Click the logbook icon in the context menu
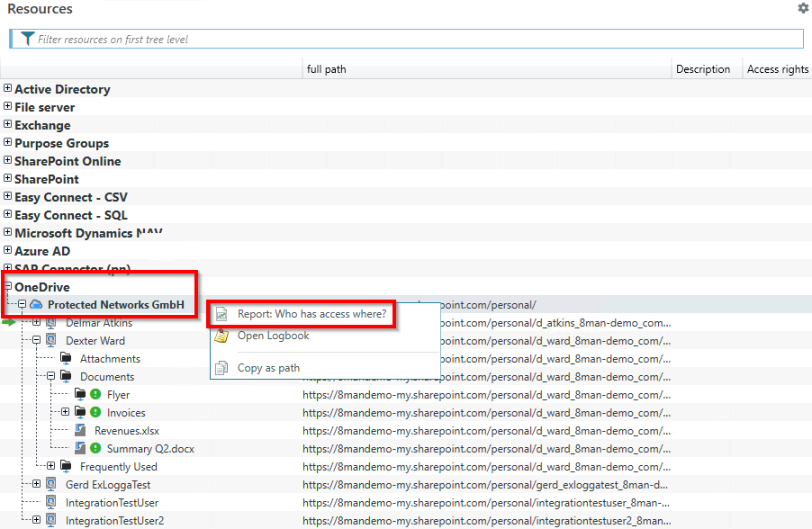The width and height of the screenshot is (812, 529). click(221, 336)
